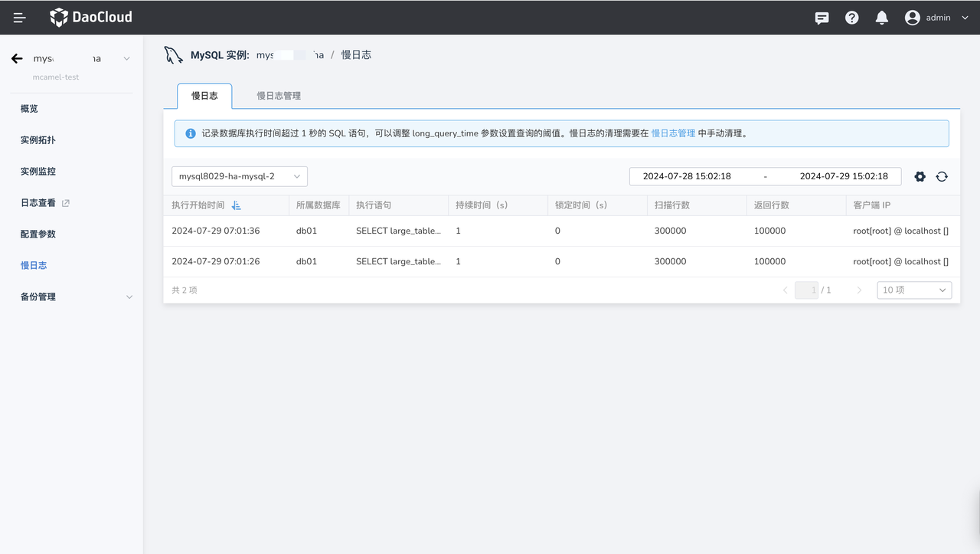Screen dimensions: 980x554
Task: Open the 10 项 page size dropdown
Action: [x=914, y=290]
